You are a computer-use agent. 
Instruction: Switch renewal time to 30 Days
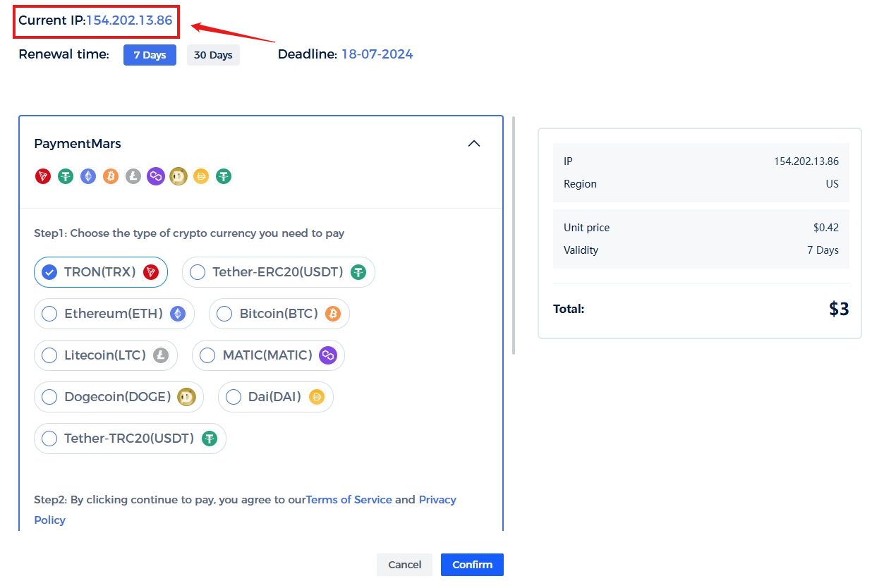click(x=213, y=55)
